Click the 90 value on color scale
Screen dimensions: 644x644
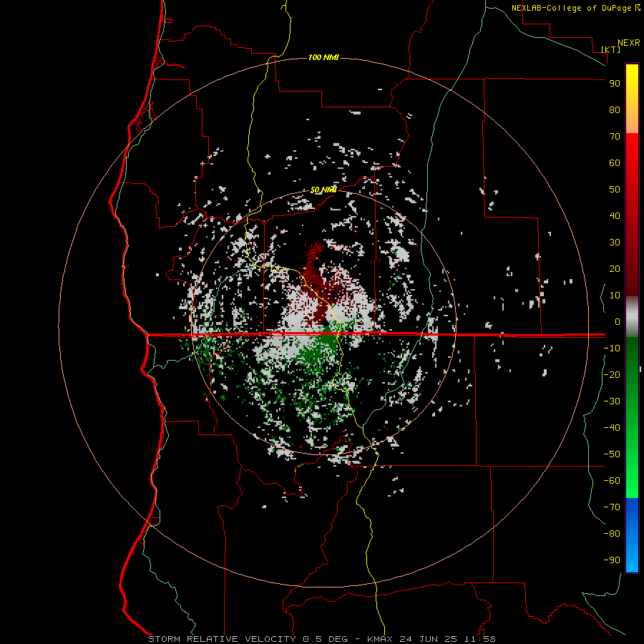click(x=615, y=84)
